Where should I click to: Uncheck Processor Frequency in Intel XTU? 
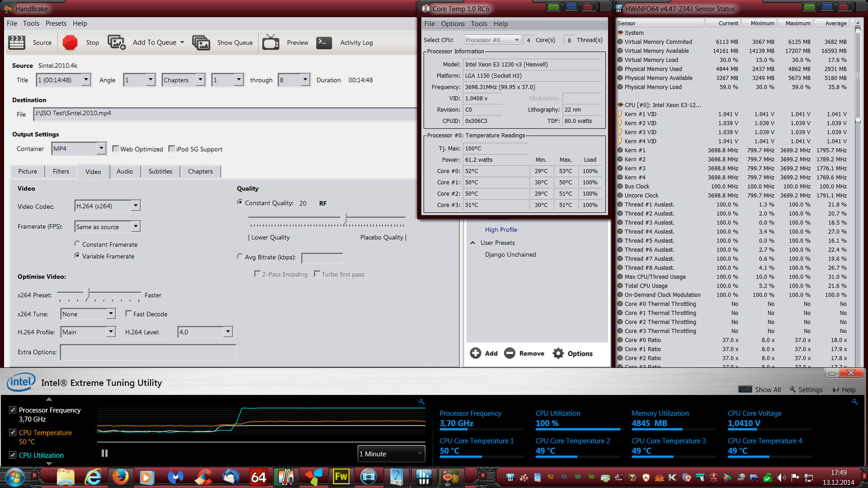tap(13, 410)
